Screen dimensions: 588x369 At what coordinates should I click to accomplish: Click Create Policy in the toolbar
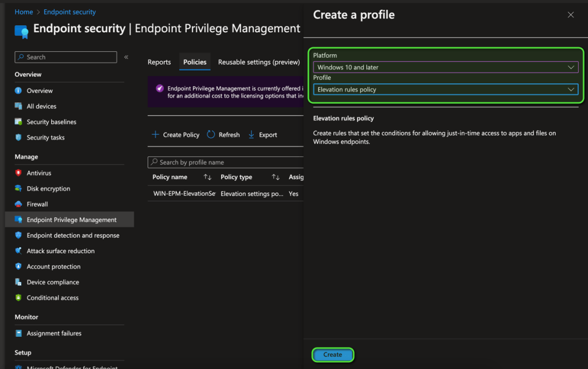[176, 134]
